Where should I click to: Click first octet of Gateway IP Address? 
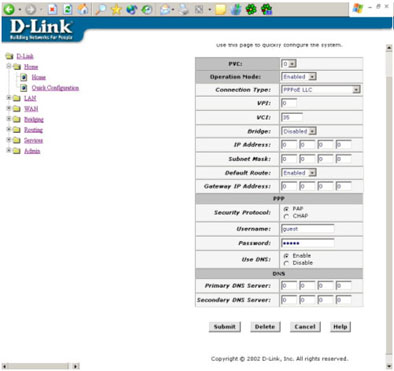pos(289,186)
